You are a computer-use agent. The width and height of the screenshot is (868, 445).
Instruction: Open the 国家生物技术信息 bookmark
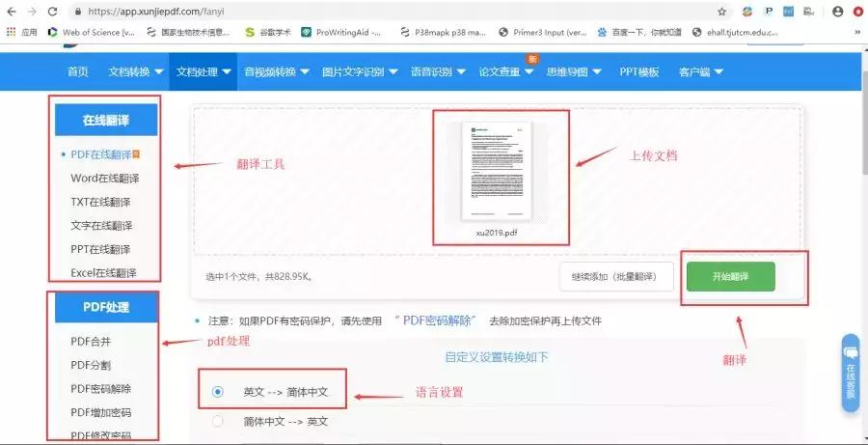point(188,32)
